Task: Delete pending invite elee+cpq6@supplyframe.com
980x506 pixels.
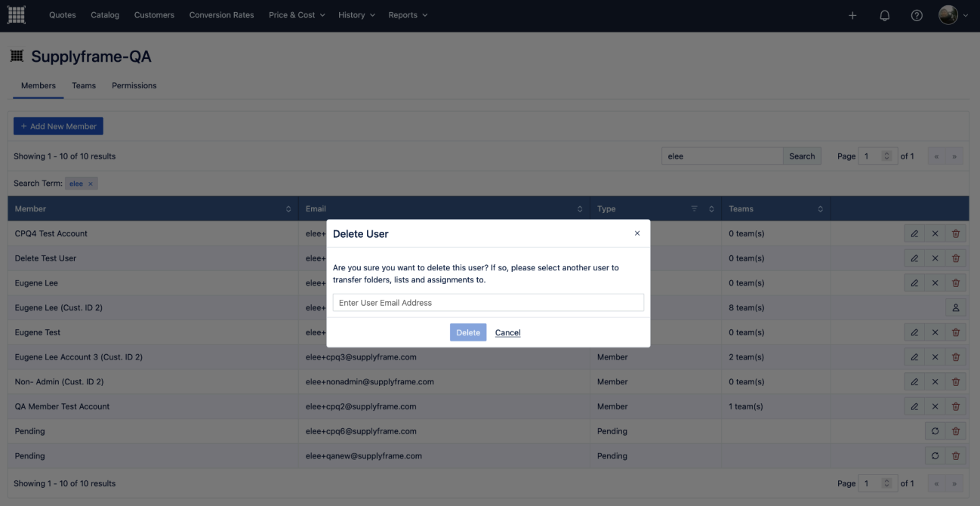Action: click(956, 431)
